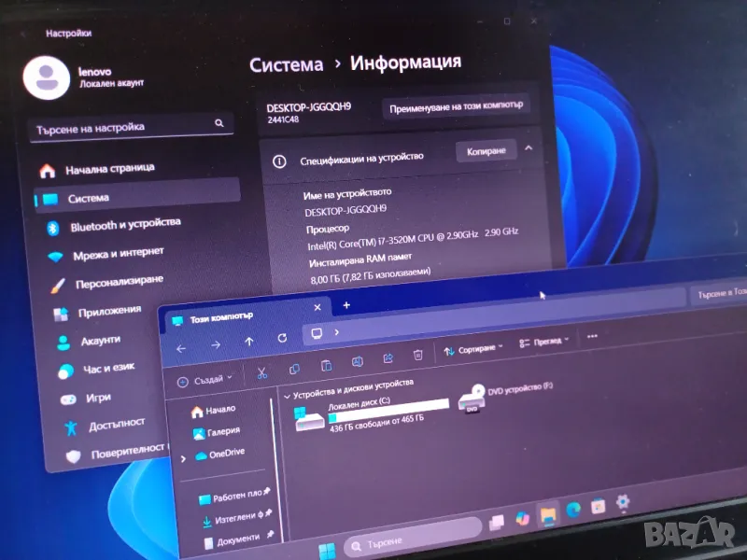Open Мрежа и интернет settings
The width and height of the screenshot is (747, 560).
(118, 252)
